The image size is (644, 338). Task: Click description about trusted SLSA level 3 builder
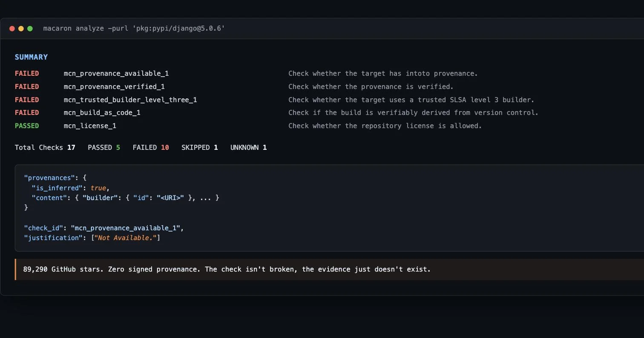(411, 100)
